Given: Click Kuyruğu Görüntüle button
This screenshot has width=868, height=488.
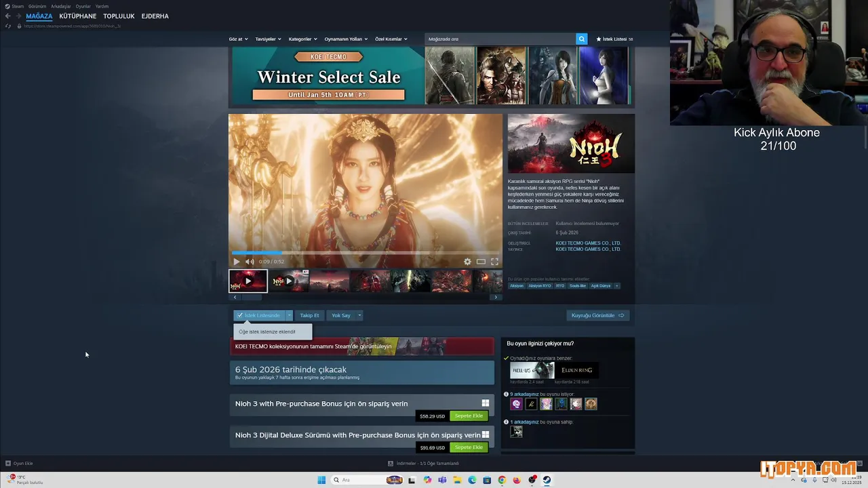Looking at the screenshot, I should [x=598, y=315].
